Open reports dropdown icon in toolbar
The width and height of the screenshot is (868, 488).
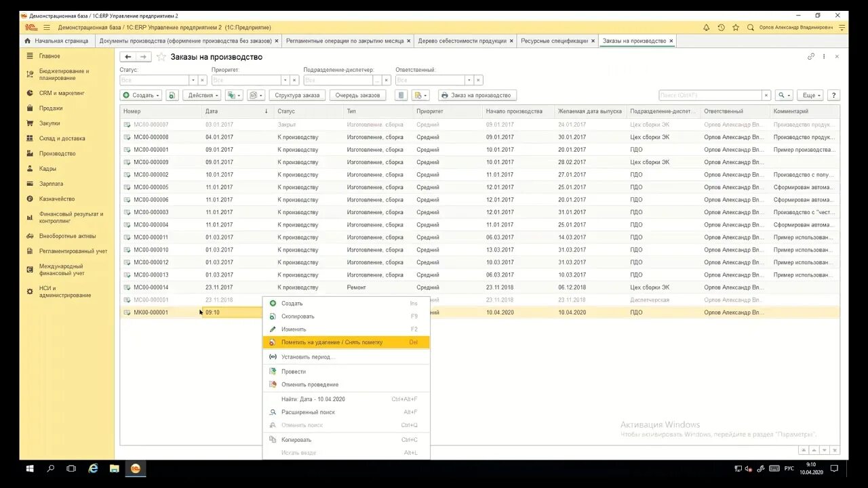[x=256, y=96]
